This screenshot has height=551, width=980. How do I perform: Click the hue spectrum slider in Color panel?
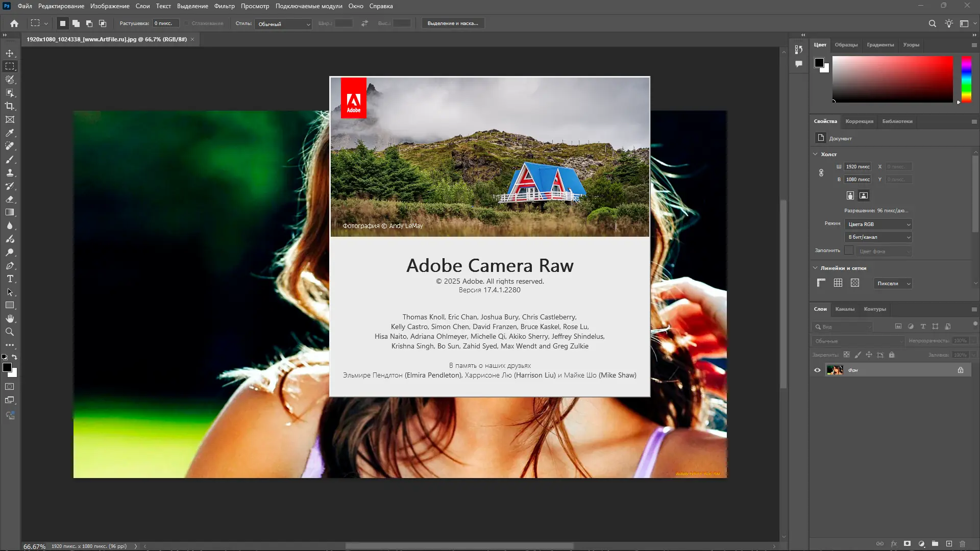click(966, 79)
